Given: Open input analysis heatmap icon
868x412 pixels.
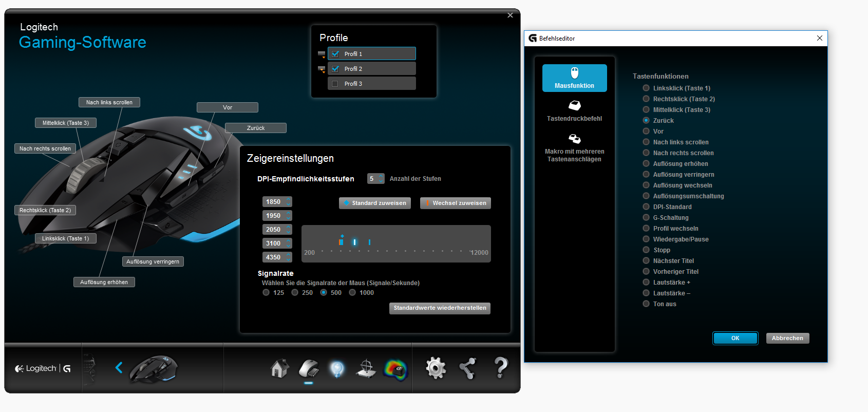Looking at the screenshot, I should 395,369.
